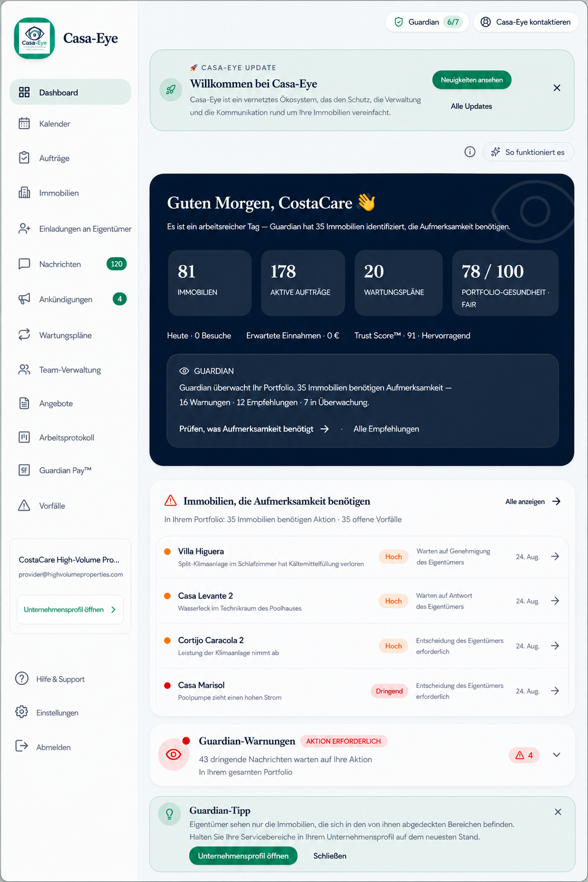
Task: Open the Wartungspläne repeat-arrows icon
Action: click(x=24, y=335)
